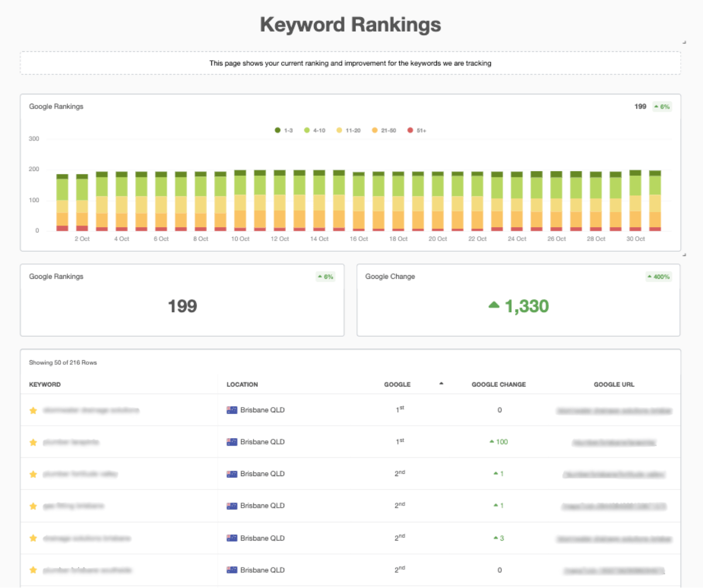Click the 400% badge on the Google Change card
The height and width of the screenshot is (588, 703).
658,276
